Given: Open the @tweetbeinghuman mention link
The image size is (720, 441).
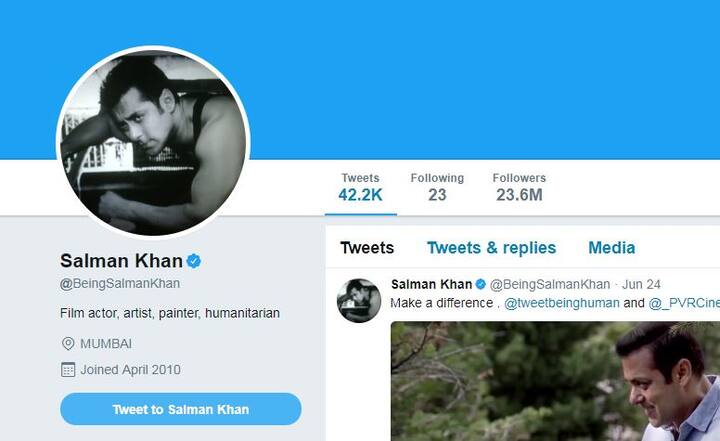Looking at the screenshot, I should click(x=562, y=303).
